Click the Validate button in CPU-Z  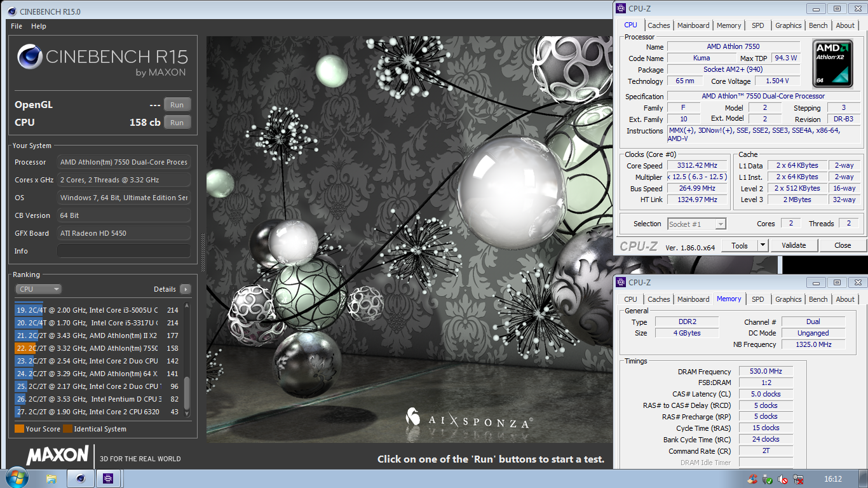794,245
